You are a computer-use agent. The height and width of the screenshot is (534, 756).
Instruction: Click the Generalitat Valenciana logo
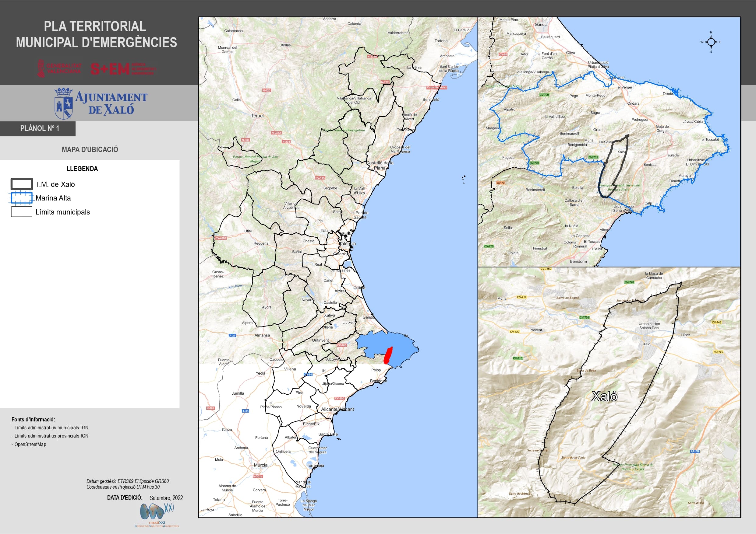[x=59, y=68]
